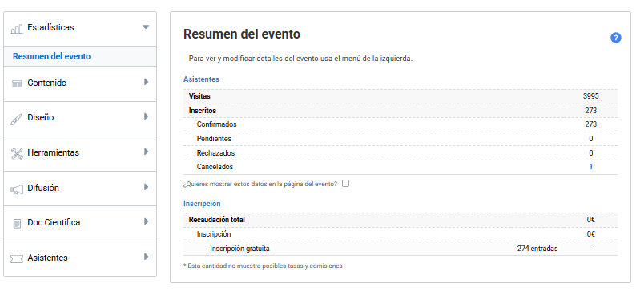644x292 pixels.
Task: Expand the Difusión section arrow
Action: tap(147, 187)
